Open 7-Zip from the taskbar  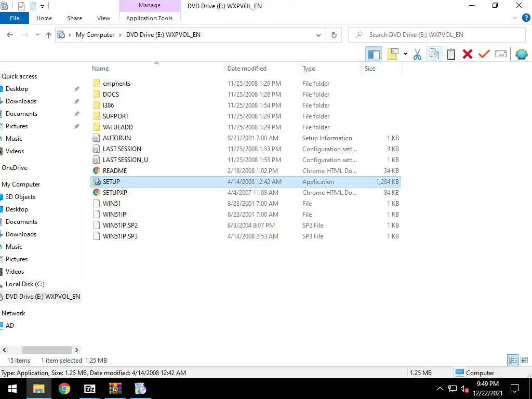pos(89,389)
